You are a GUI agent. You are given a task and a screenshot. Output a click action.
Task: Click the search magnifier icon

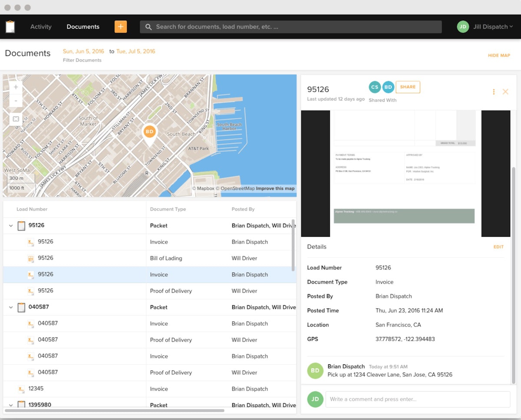tap(148, 26)
